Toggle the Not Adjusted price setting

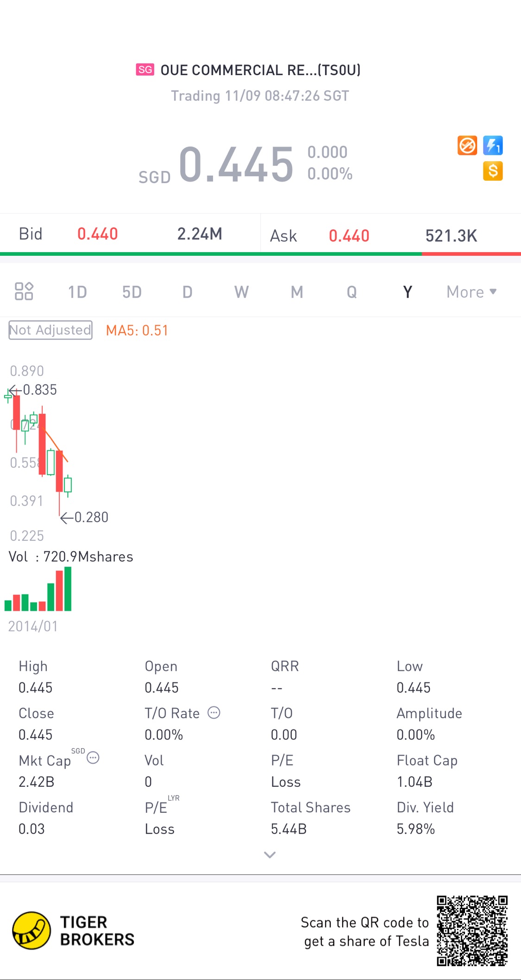pyautogui.click(x=50, y=330)
